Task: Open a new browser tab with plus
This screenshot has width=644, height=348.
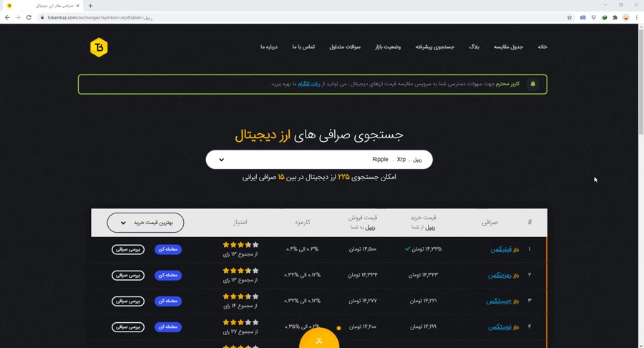Action: [x=90, y=6]
